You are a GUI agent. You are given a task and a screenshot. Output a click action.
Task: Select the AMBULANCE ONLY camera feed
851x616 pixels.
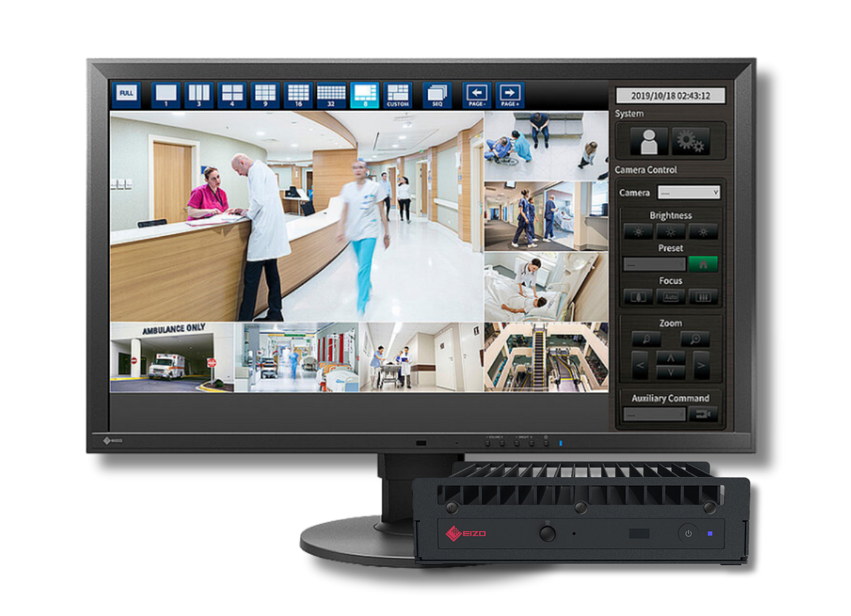point(172,357)
